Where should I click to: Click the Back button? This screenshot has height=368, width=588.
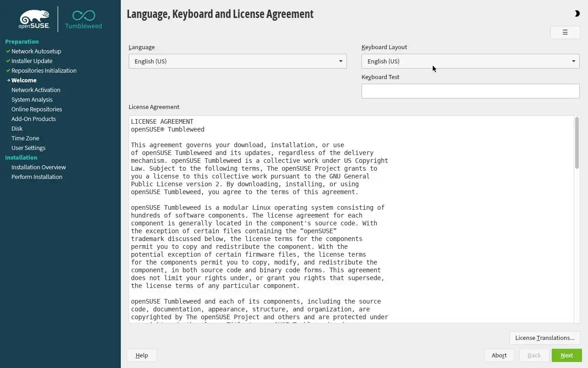tap(534, 355)
